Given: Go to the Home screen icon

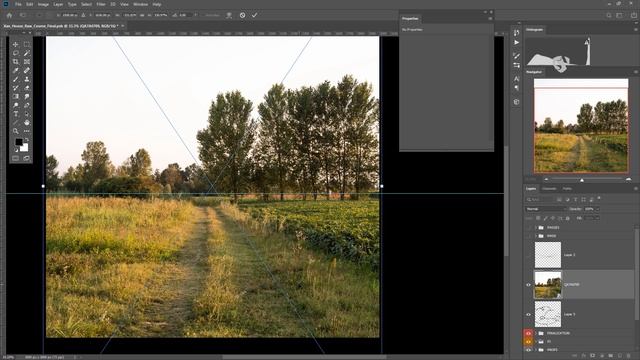Looking at the screenshot, I should pos(9,15).
